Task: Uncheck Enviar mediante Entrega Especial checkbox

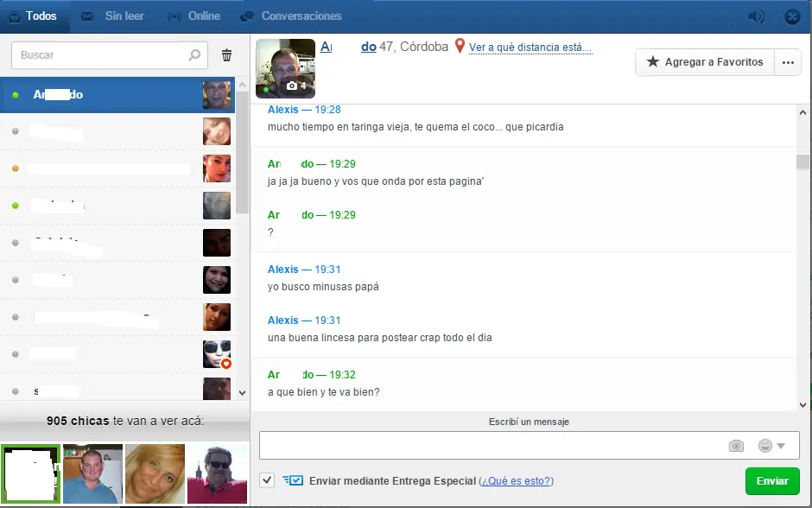Action: click(267, 480)
